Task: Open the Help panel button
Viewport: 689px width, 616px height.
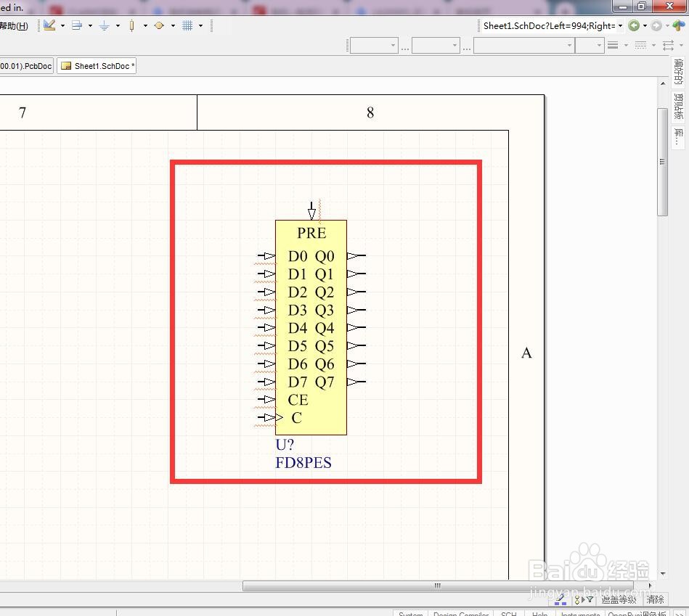Action: pos(539,613)
